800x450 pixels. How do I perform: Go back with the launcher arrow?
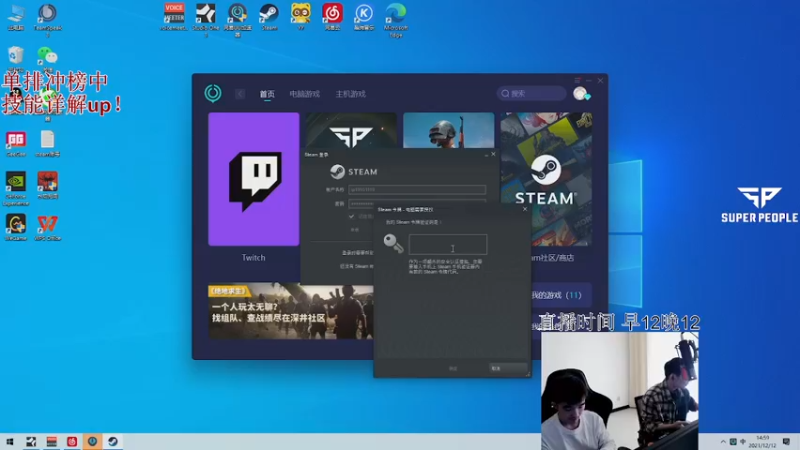[x=240, y=94]
